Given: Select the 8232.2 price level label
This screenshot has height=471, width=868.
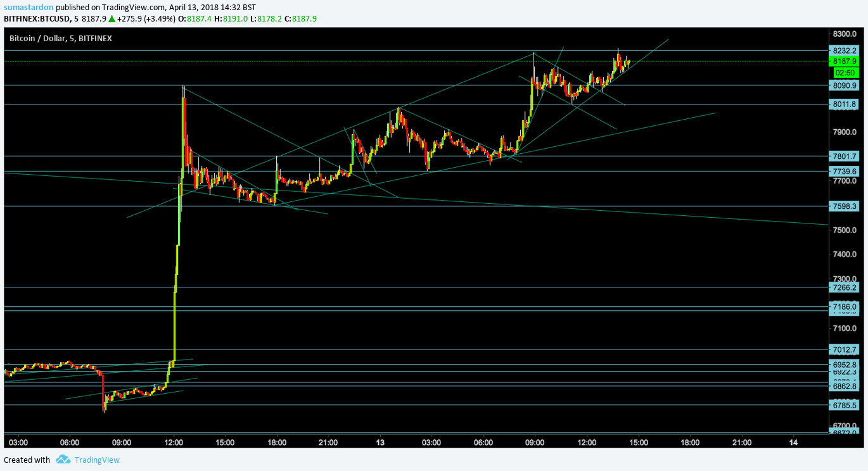Looking at the screenshot, I should pos(845,51).
